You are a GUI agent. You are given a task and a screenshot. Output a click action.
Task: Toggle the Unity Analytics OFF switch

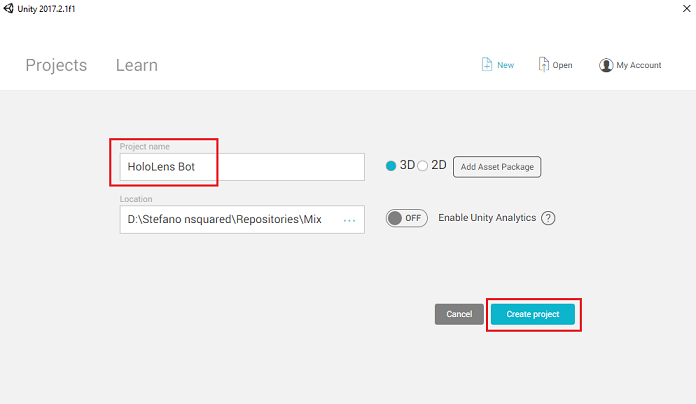pos(406,218)
